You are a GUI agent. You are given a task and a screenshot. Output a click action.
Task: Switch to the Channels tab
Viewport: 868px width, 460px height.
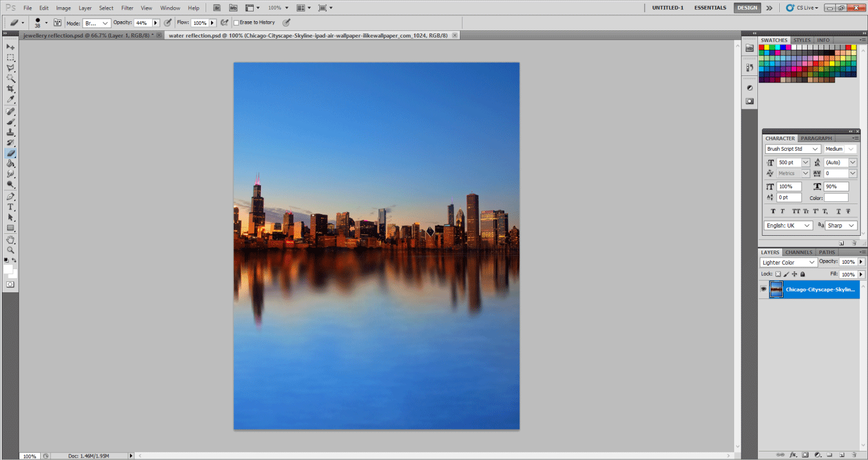[798, 252]
